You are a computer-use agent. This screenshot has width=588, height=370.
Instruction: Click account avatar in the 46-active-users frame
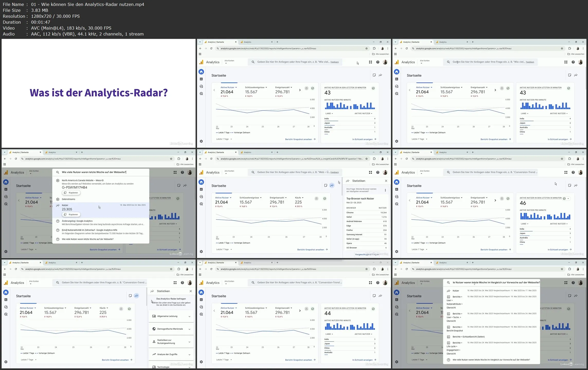click(581, 173)
